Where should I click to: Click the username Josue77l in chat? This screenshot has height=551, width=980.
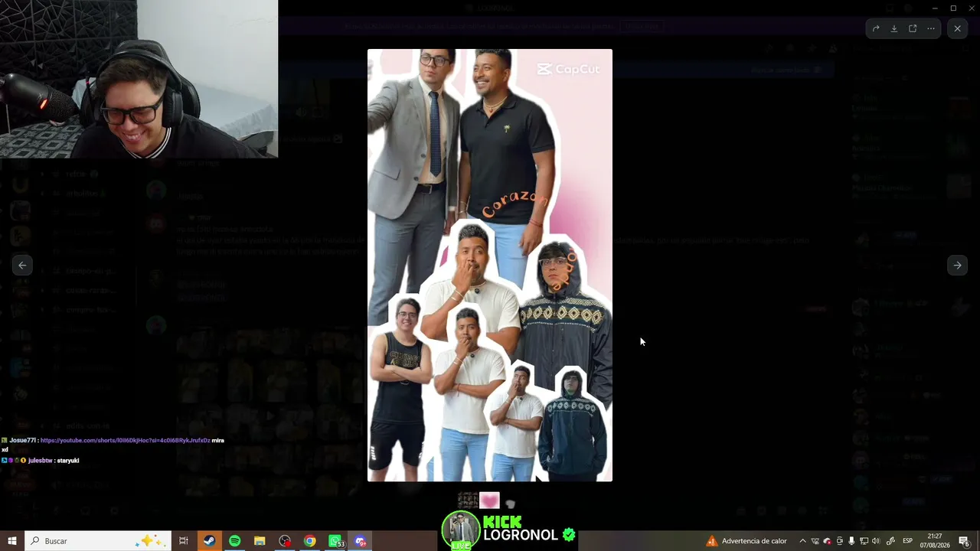[23, 441]
